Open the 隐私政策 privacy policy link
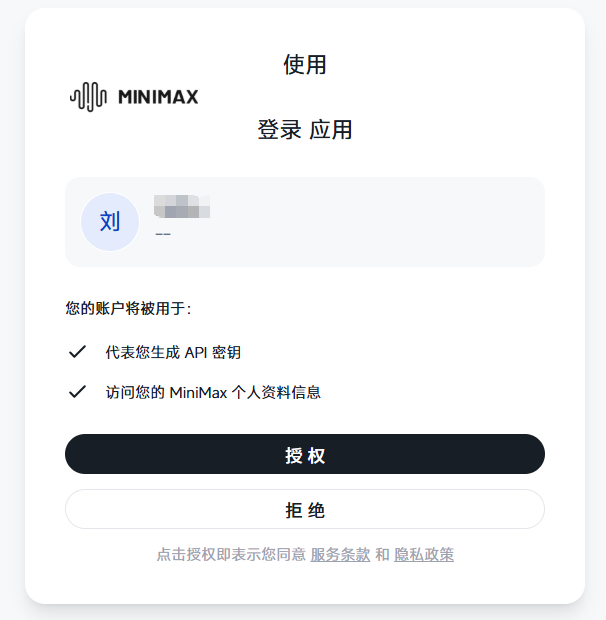606x620 pixels. pyautogui.click(x=424, y=554)
